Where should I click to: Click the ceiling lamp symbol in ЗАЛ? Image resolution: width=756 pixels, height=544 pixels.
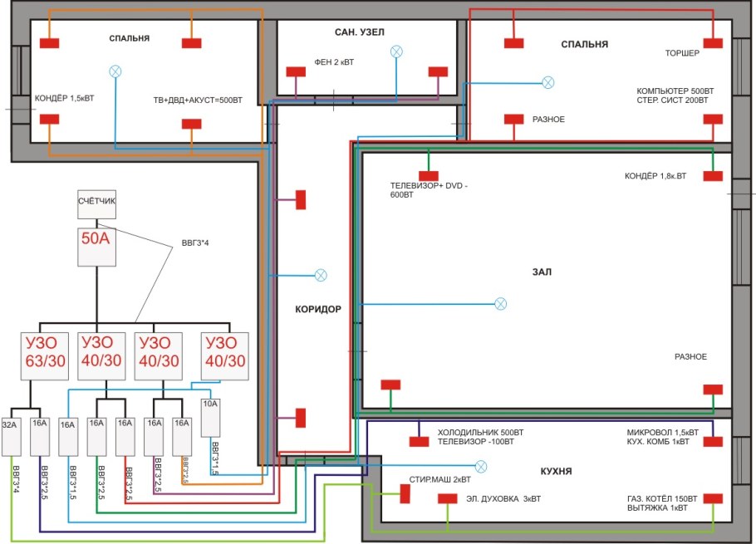point(500,304)
